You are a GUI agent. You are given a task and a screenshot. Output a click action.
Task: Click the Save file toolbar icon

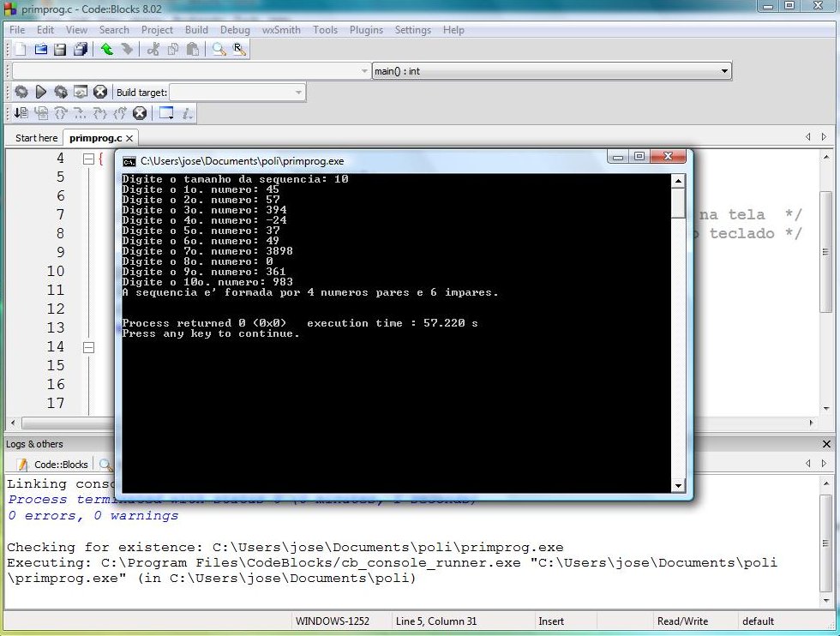point(60,50)
